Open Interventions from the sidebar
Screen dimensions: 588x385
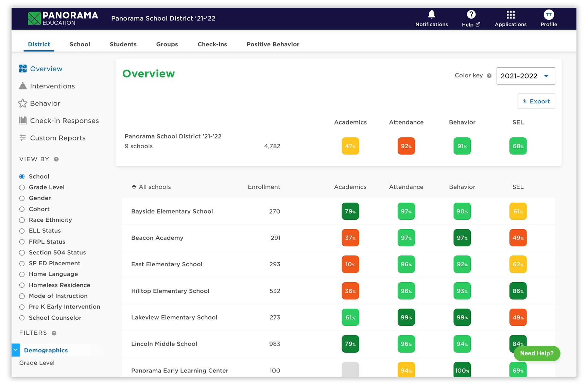tap(52, 86)
